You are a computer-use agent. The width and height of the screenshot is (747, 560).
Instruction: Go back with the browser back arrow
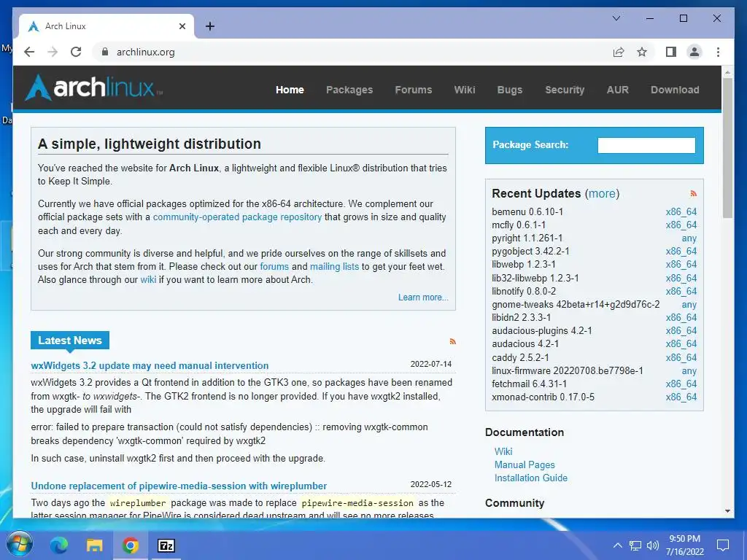point(29,52)
